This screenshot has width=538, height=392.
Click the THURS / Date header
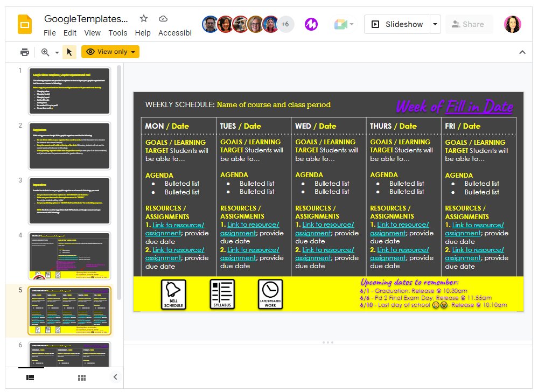pyautogui.click(x=393, y=126)
